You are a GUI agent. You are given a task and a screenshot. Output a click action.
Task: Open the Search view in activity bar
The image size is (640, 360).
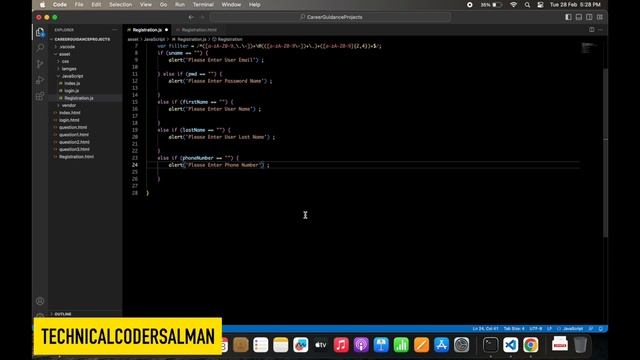40,48
